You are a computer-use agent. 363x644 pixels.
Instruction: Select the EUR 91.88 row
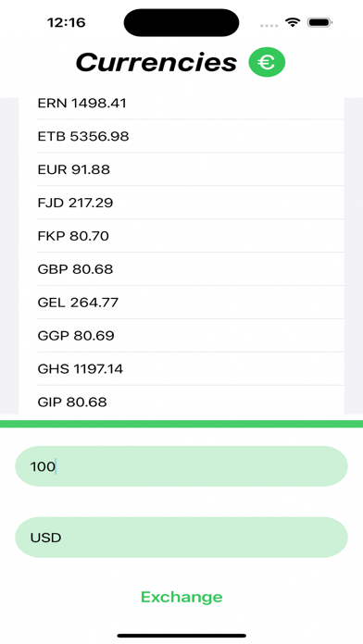[x=181, y=169]
